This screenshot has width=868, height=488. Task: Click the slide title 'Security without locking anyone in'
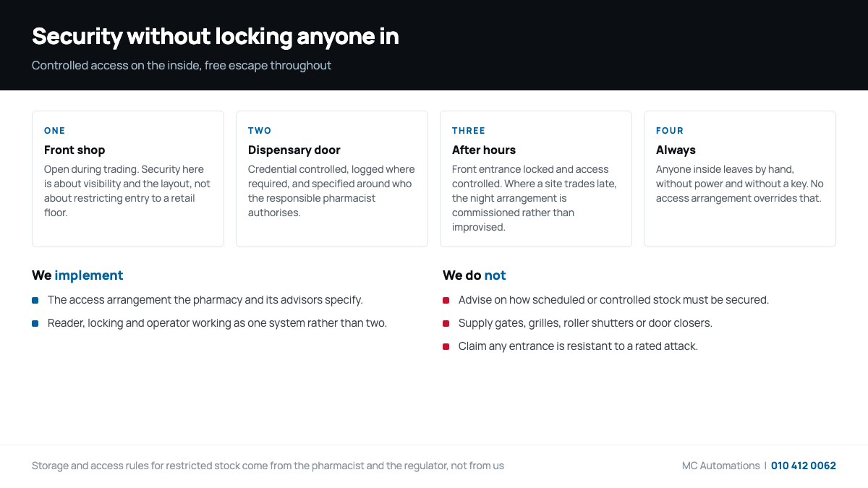(x=216, y=36)
